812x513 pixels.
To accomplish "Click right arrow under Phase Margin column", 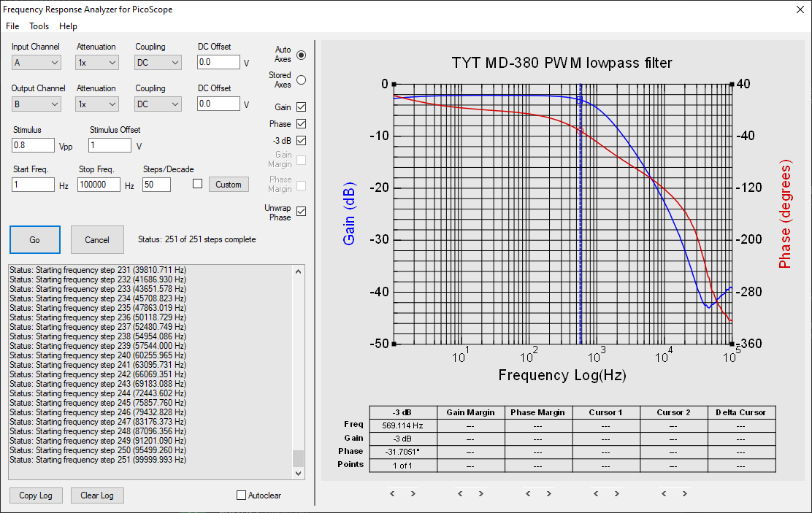I will pos(548,493).
